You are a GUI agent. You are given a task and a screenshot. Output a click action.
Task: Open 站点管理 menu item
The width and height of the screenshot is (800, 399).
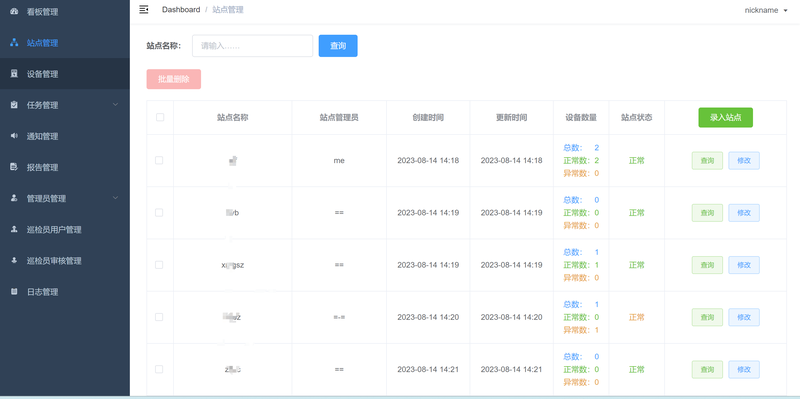tap(65, 43)
